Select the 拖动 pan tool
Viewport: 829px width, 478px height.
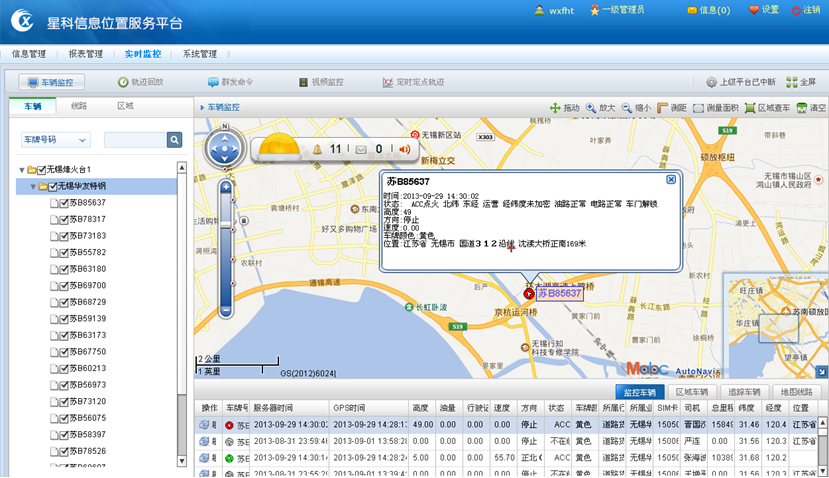(x=564, y=107)
